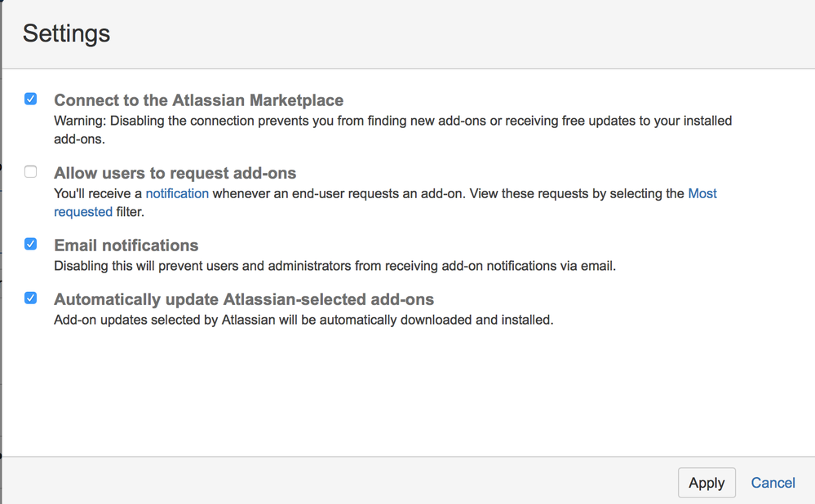Click the Email notifications label
The width and height of the screenshot is (815, 504).
click(126, 245)
